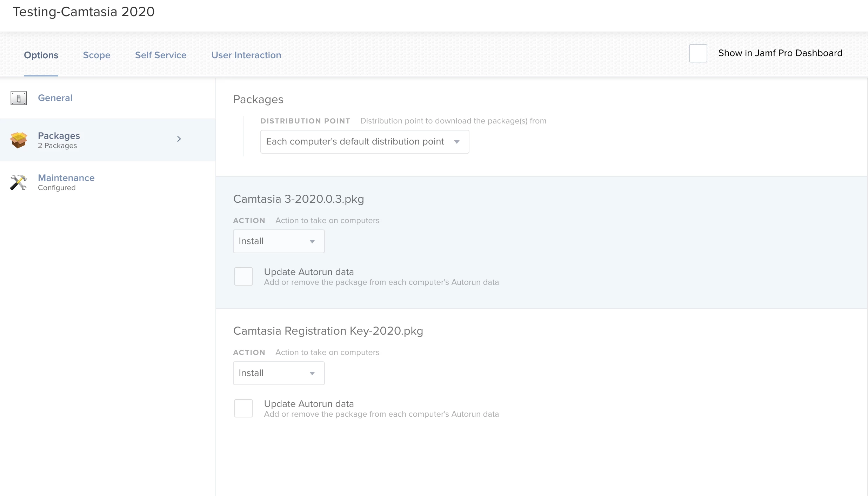Click the General switch icon in sidebar
Viewport: 868px width, 496px height.
coord(19,98)
